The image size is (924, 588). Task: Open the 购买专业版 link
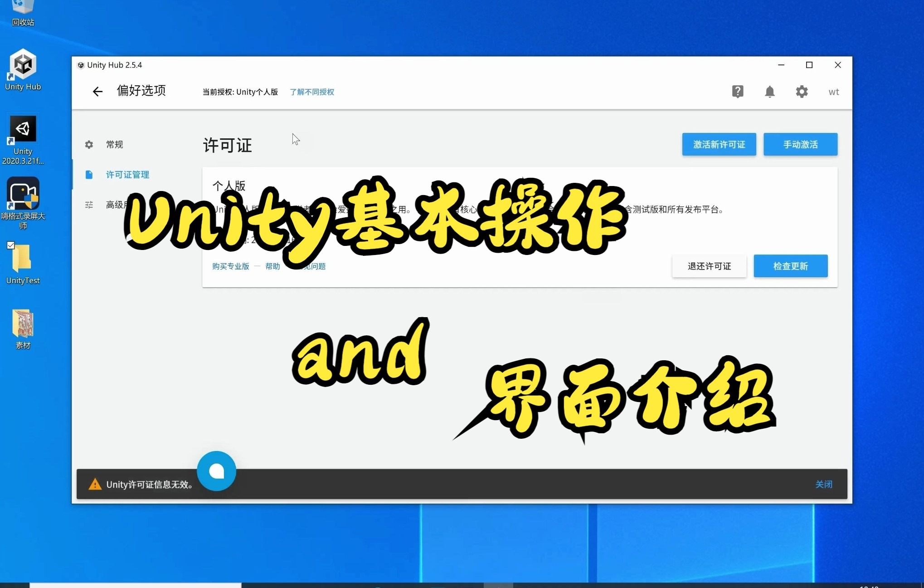coord(230,266)
